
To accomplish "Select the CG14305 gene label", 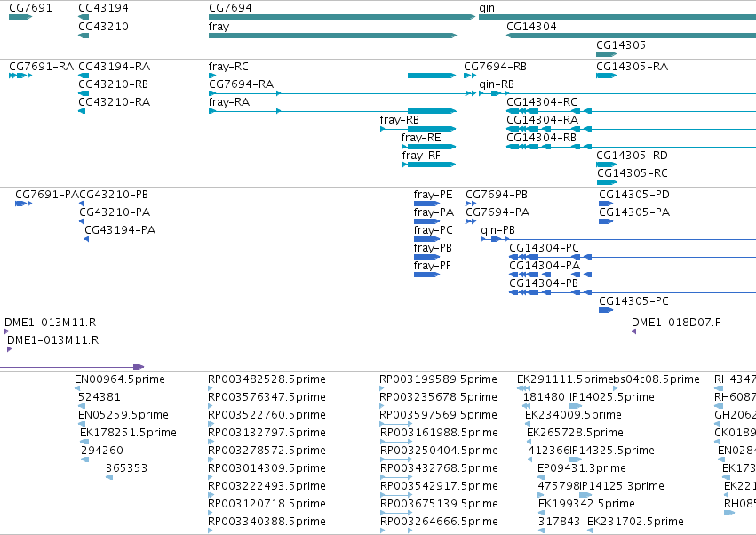I will pyautogui.click(x=620, y=44).
